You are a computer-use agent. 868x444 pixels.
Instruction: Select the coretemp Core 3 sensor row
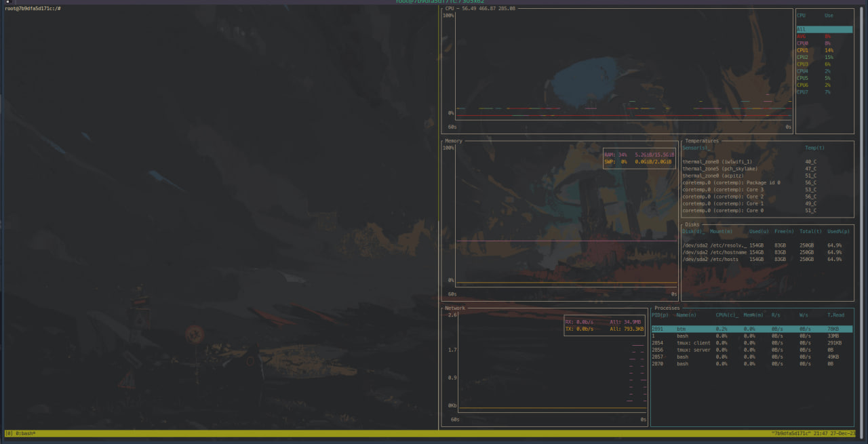tap(768, 190)
